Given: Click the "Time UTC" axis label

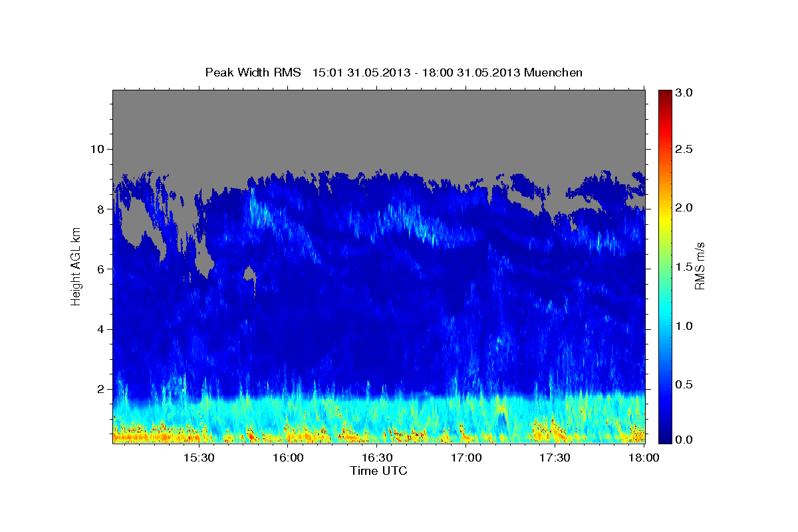Looking at the screenshot, I should point(378,471).
